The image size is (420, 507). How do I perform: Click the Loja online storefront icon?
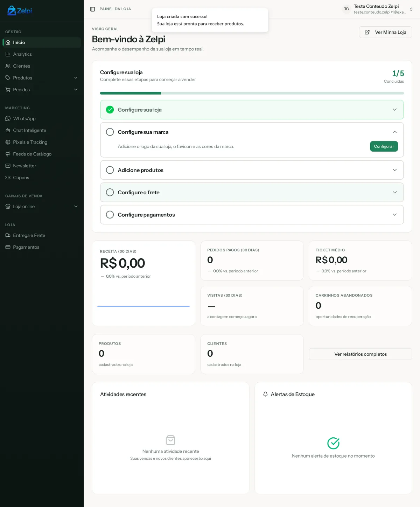point(8,207)
